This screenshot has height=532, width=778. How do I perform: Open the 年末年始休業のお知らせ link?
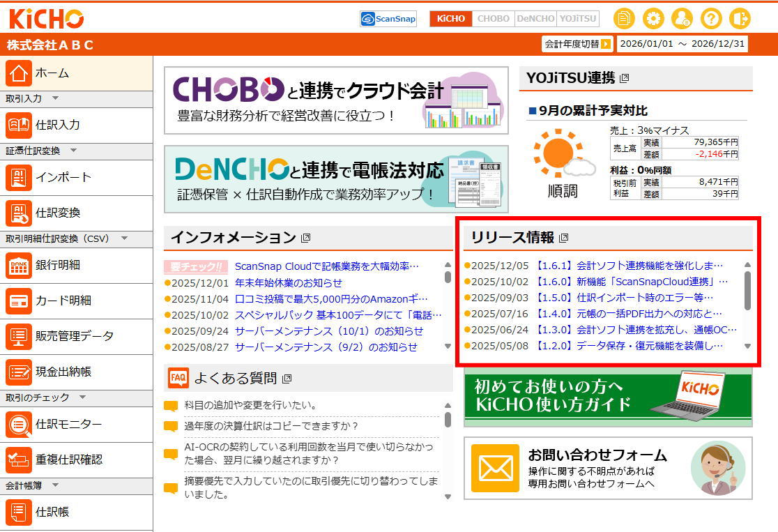(288, 282)
